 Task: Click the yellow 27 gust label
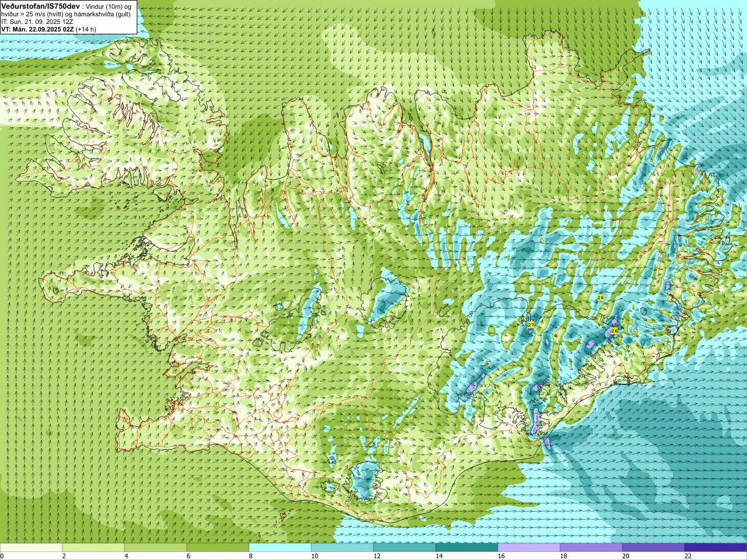coord(530,325)
